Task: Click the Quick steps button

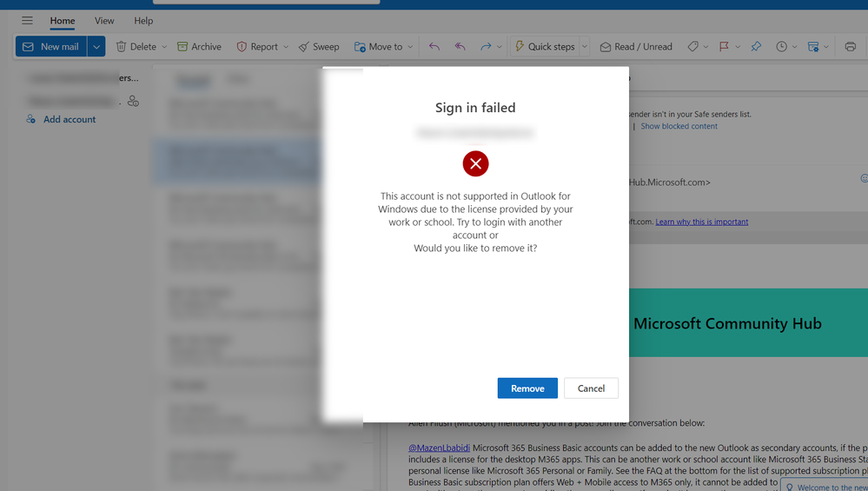Action: (x=545, y=47)
